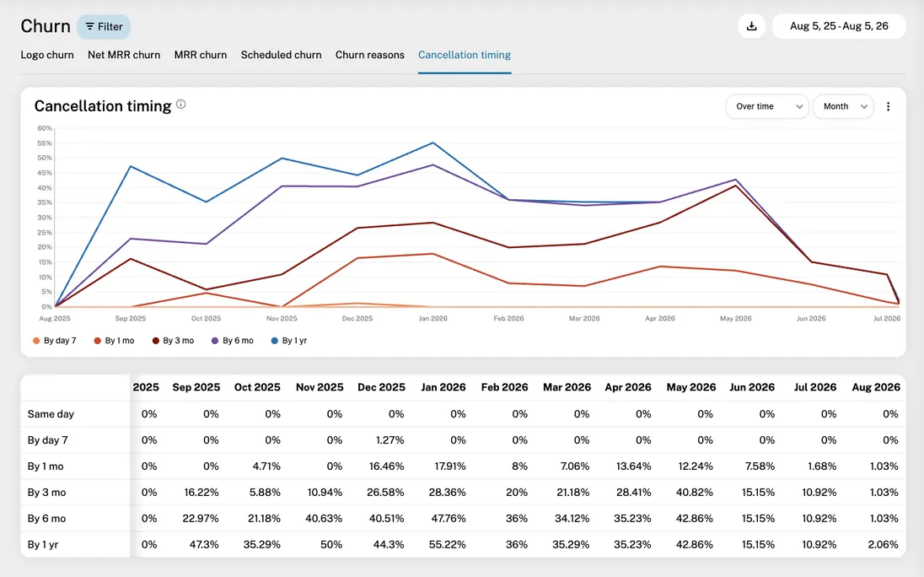Click the By 1 mo table row label

(x=46, y=466)
